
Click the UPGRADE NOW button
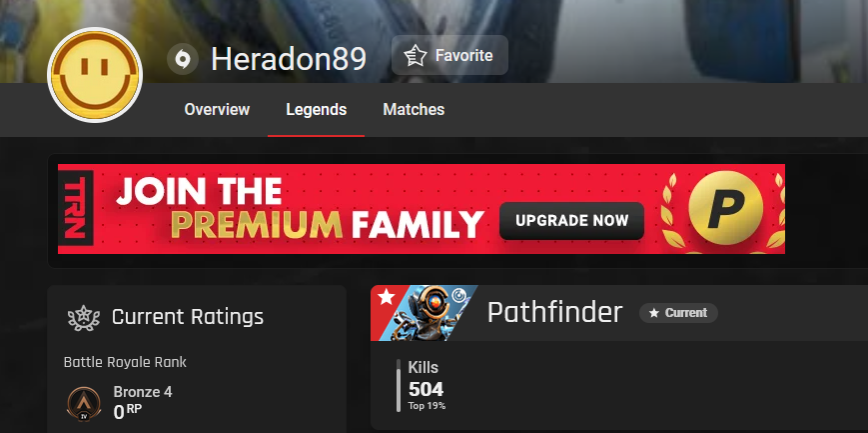click(x=571, y=221)
